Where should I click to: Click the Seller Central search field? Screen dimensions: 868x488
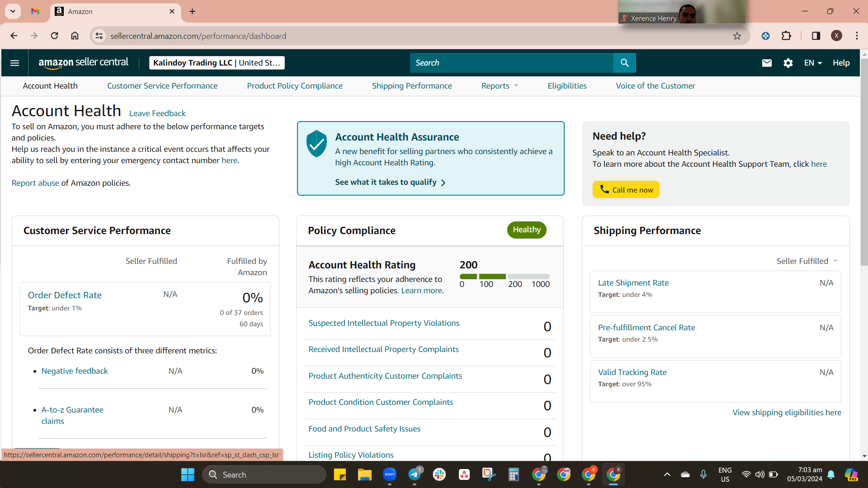(x=512, y=63)
